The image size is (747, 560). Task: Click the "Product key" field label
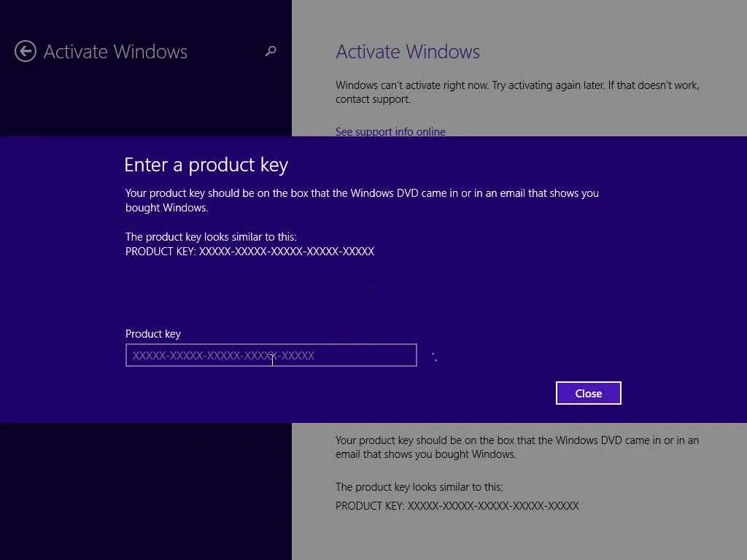click(x=153, y=334)
